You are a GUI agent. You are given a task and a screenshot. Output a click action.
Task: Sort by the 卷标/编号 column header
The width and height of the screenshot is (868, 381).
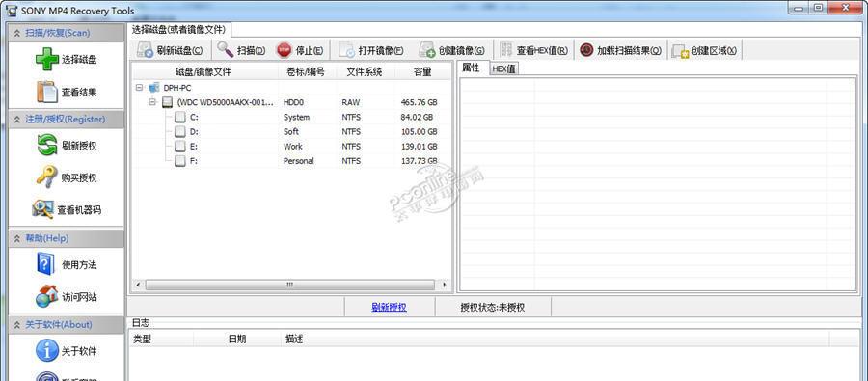[x=306, y=71]
